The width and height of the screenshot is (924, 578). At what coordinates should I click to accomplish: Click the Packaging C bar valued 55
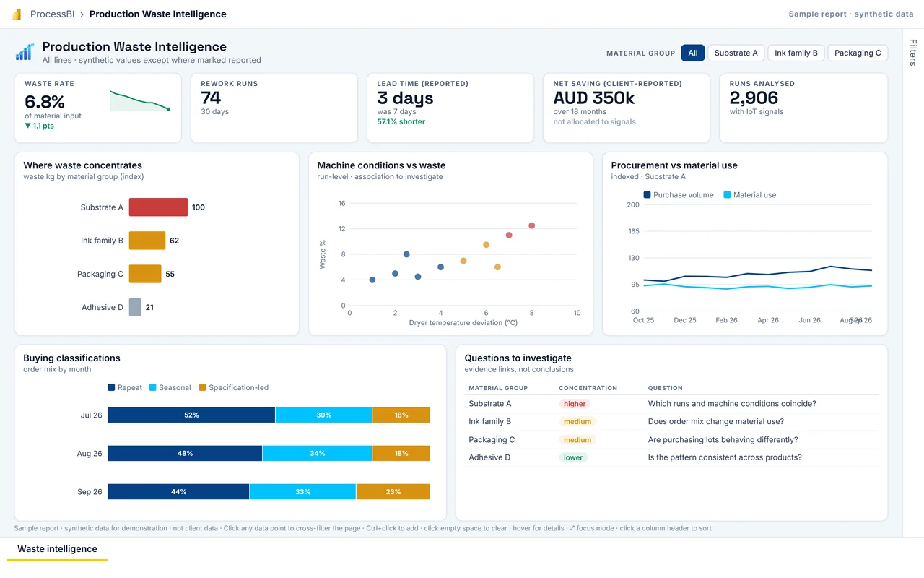(x=145, y=274)
